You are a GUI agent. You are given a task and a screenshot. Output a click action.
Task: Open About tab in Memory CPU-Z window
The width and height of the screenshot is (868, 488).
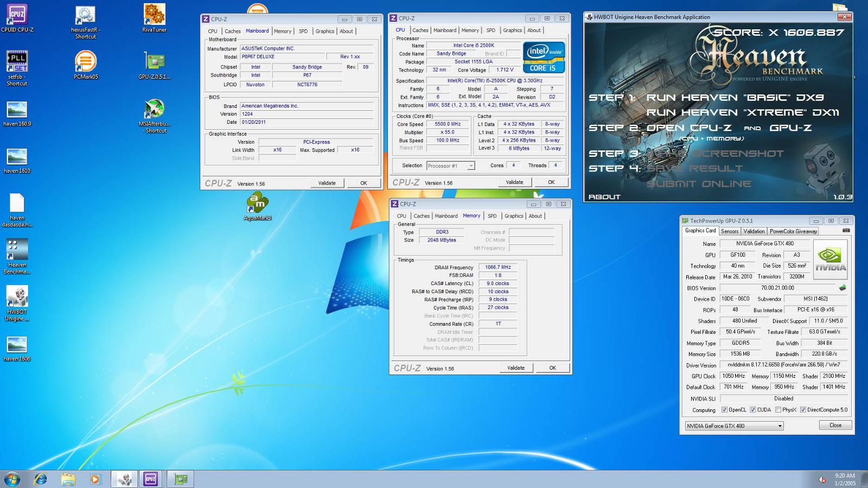[x=535, y=216]
